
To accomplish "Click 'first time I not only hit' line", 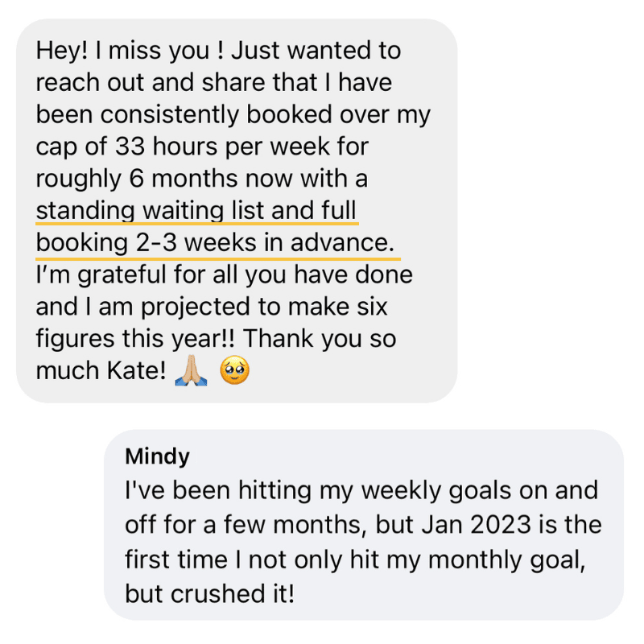I will [252, 559].
